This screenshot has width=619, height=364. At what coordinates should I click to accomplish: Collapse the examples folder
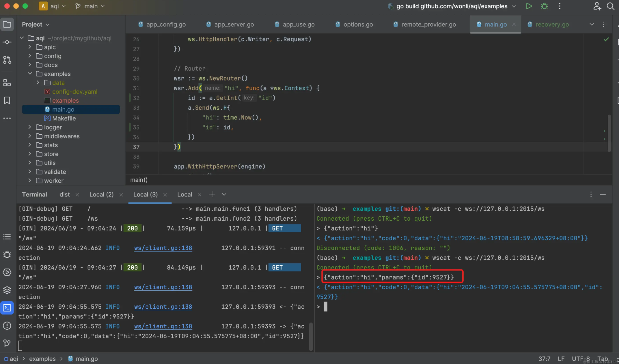pos(30,74)
